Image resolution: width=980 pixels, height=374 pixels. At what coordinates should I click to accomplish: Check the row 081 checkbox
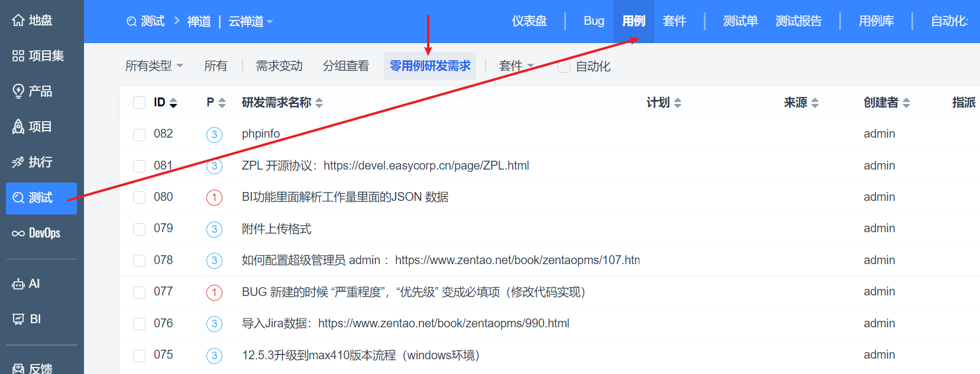(140, 166)
